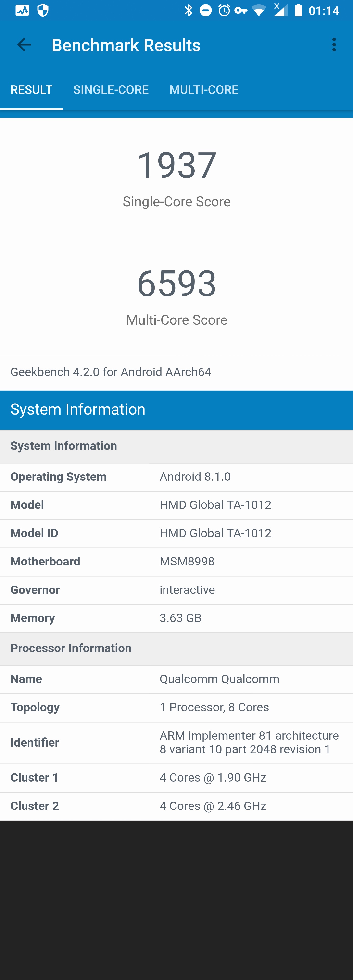
Task: Tap the Processor Information subheader
Action: pos(176,649)
